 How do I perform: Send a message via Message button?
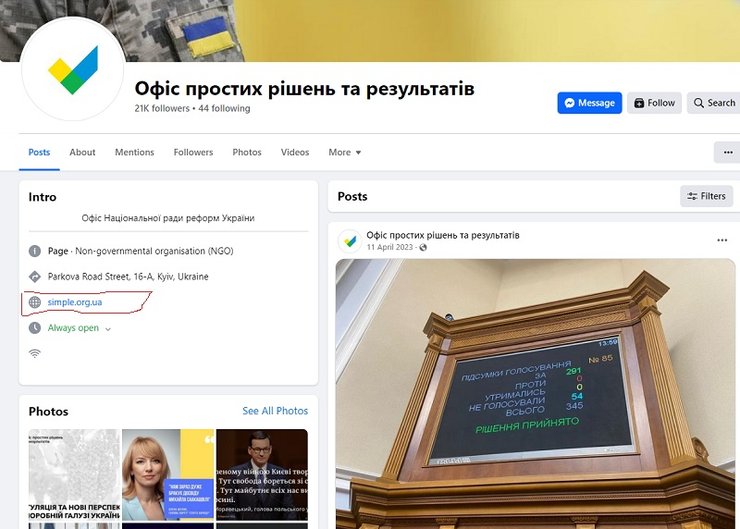pyautogui.click(x=589, y=103)
